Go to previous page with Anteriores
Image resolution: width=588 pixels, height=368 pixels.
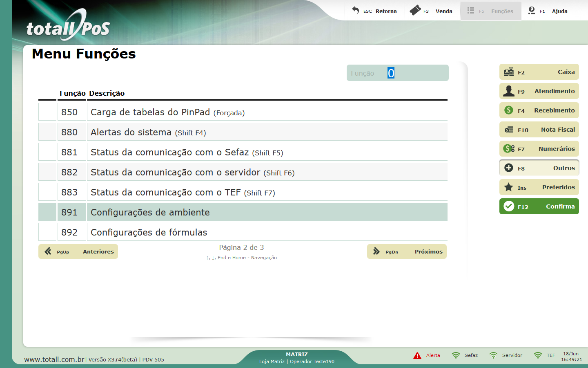pyautogui.click(x=78, y=251)
